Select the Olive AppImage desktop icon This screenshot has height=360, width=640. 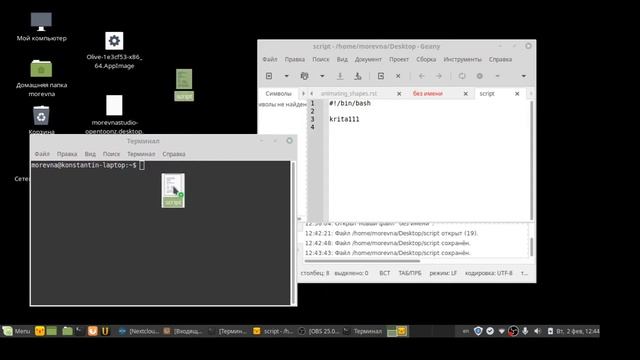point(114,51)
